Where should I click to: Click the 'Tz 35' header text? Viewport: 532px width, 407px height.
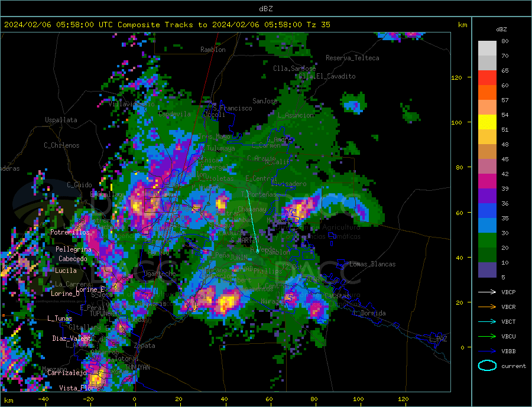318,25
